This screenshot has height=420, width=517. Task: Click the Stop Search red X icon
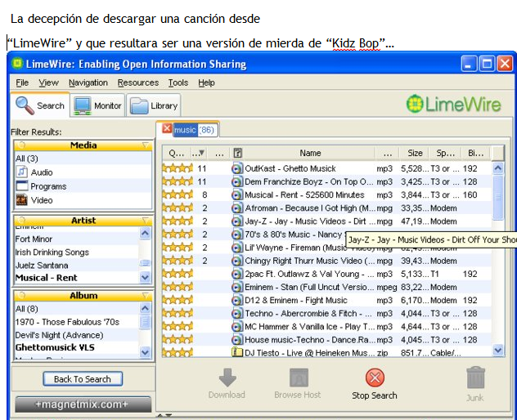point(375,378)
